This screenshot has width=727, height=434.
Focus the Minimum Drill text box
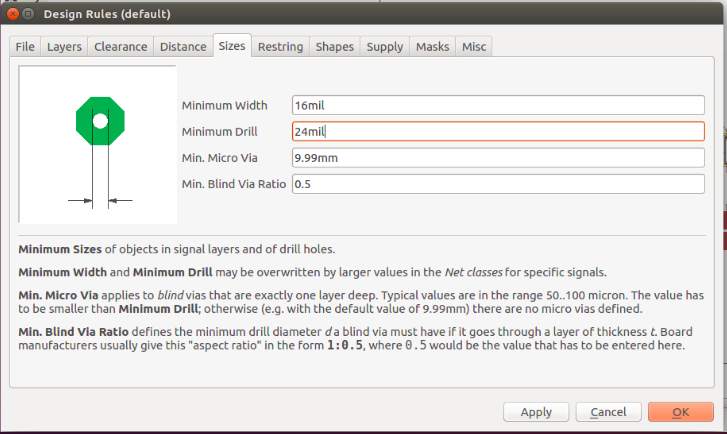(x=497, y=131)
